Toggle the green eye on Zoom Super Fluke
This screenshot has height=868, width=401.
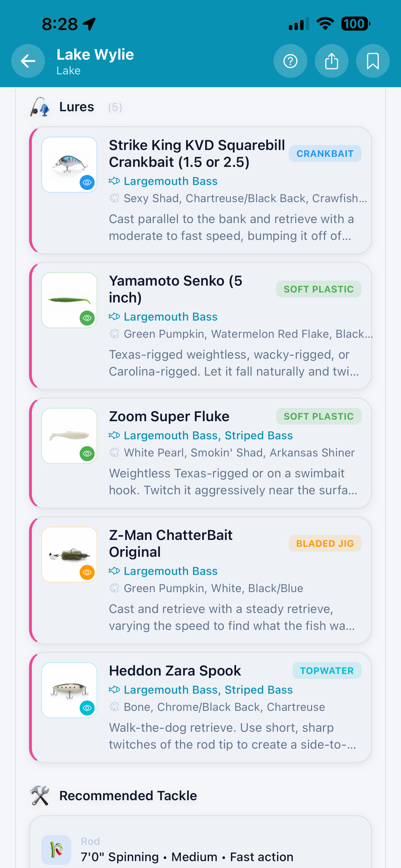tap(87, 454)
